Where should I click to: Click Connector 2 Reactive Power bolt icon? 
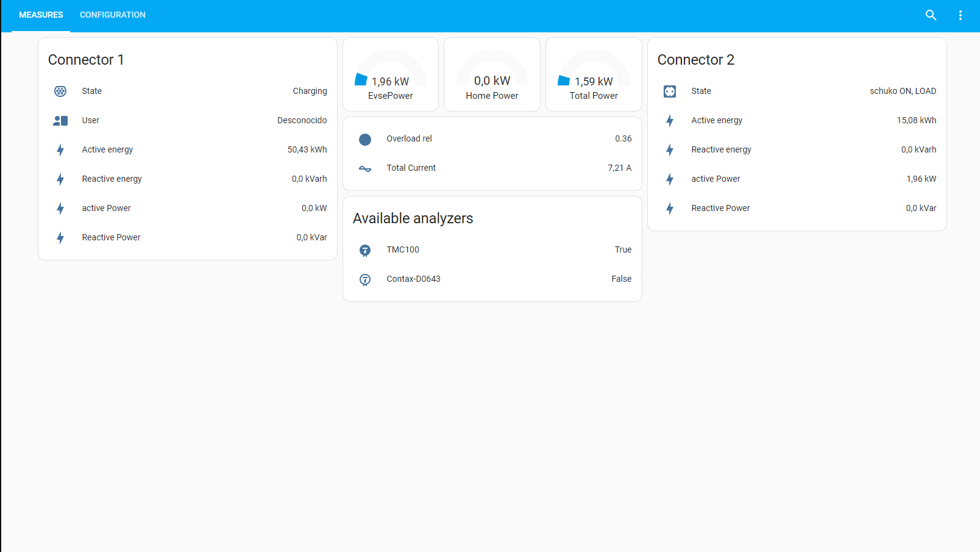[x=670, y=209]
